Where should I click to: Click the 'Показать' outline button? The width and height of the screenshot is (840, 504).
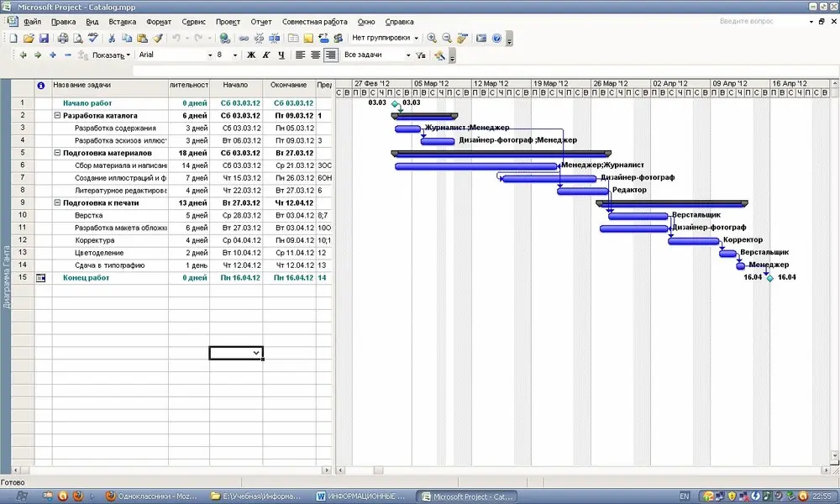111,55
